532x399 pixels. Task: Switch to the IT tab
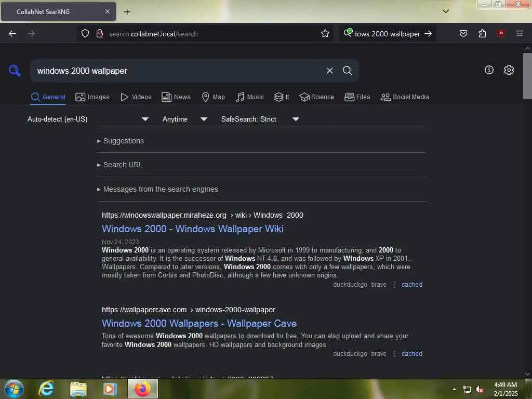pyautogui.click(x=282, y=97)
